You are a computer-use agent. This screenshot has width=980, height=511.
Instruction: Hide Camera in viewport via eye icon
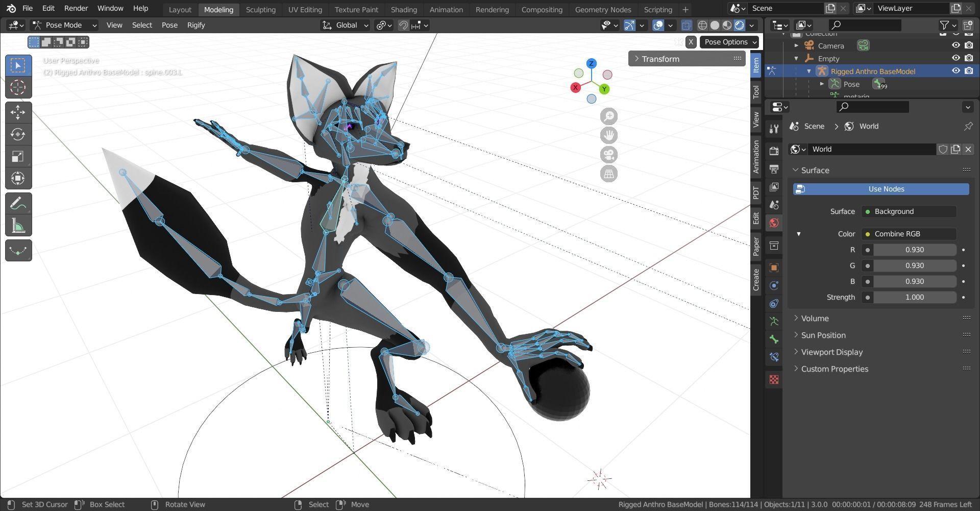[956, 45]
